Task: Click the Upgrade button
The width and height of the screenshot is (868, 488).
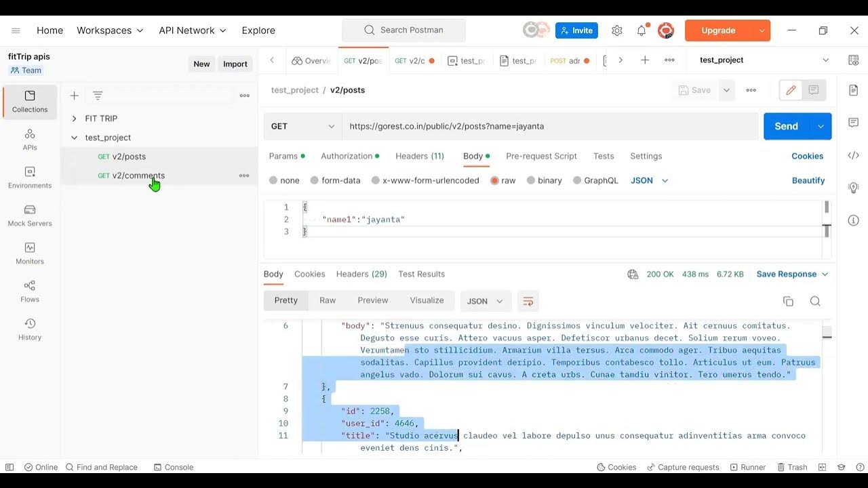Action: click(x=718, y=30)
